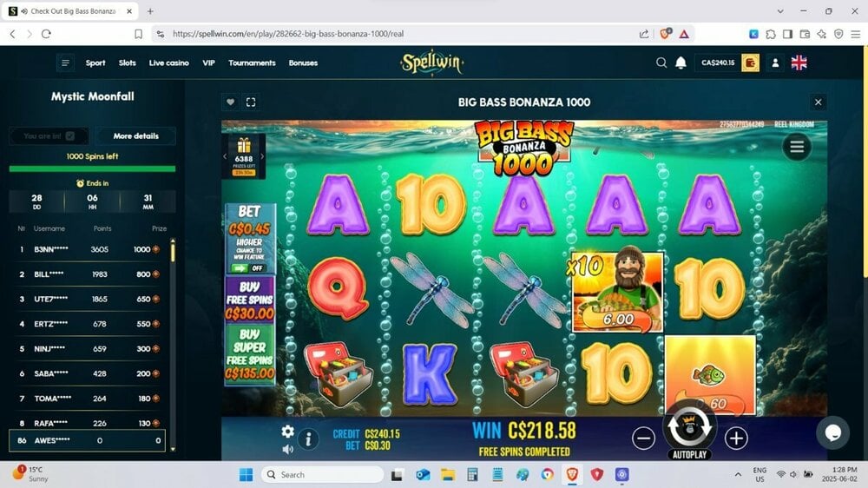Mute the game sound speaker icon

[288, 449]
